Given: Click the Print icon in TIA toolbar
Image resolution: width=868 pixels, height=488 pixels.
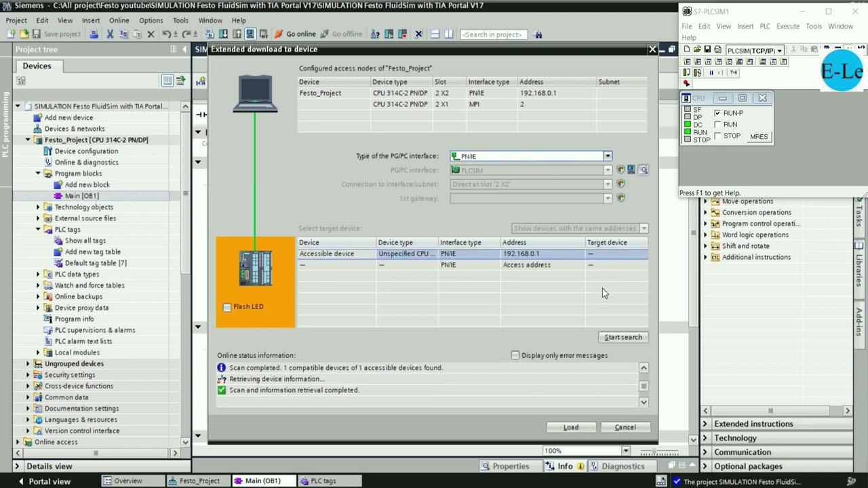Looking at the screenshot, I should 94,34.
